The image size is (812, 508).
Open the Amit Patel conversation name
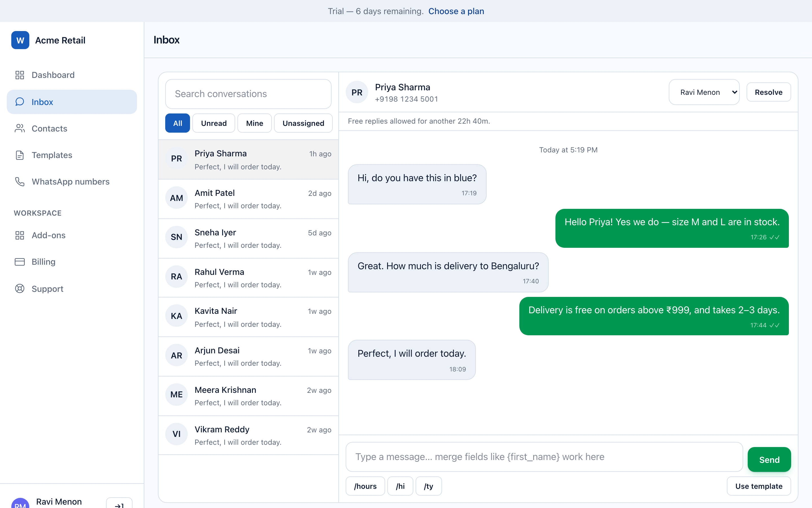tap(215, 193)
